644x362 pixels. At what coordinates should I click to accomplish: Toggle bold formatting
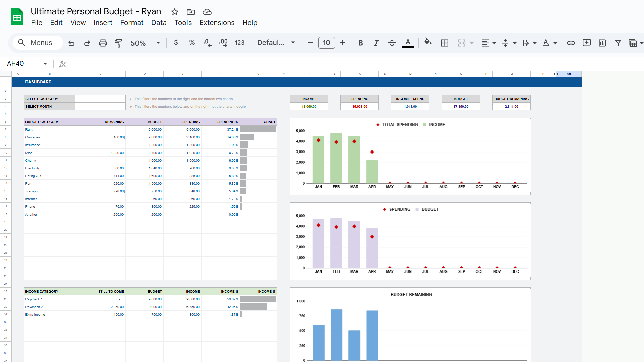pos(360,43)
